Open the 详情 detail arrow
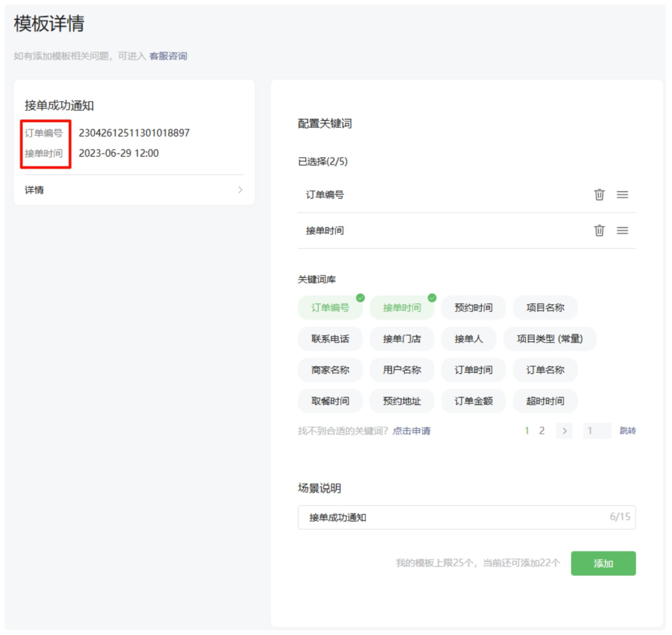The image size is (672, 635). coord(241,190)
